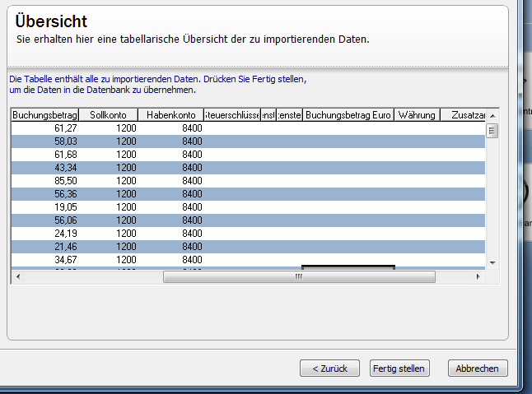Click the Zusatzangaben column header
This screenshot has height=394, width=532.
(x=463, y=115)
